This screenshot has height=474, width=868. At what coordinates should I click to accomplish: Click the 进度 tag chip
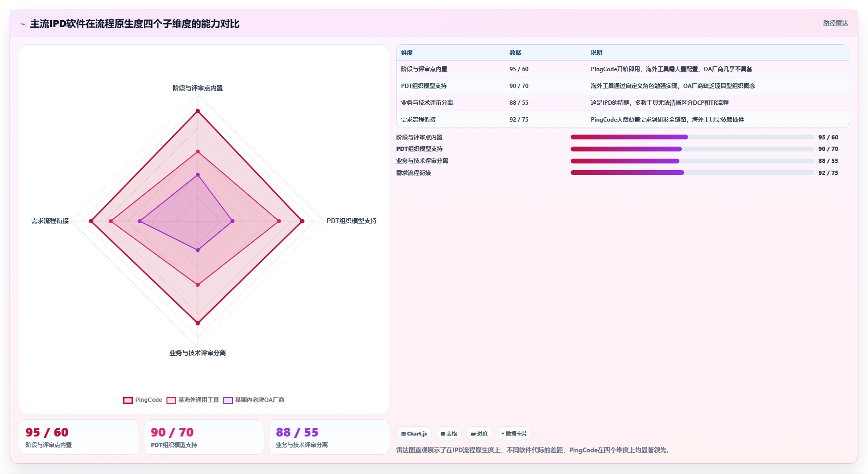(479, 434)
